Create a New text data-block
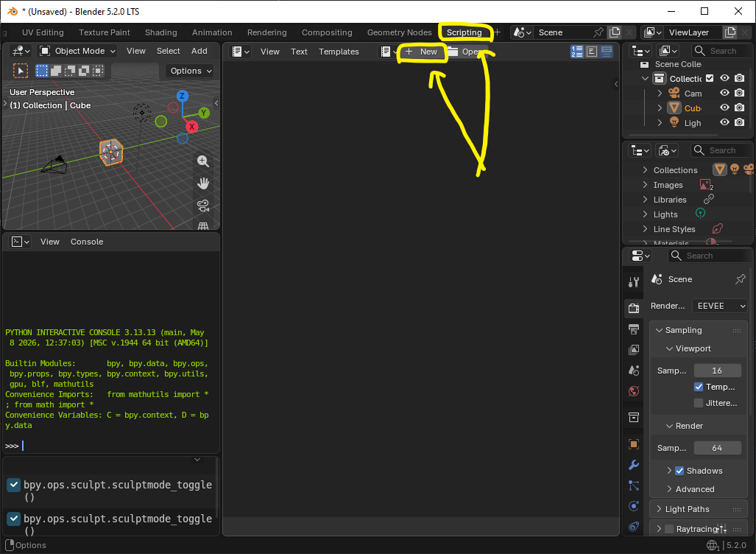Viewport: 756px width, 554px height. (421, 52)
